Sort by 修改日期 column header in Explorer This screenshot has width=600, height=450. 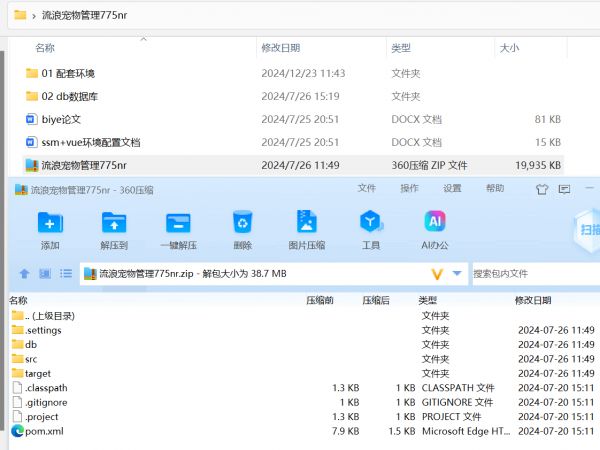(280, 48)
